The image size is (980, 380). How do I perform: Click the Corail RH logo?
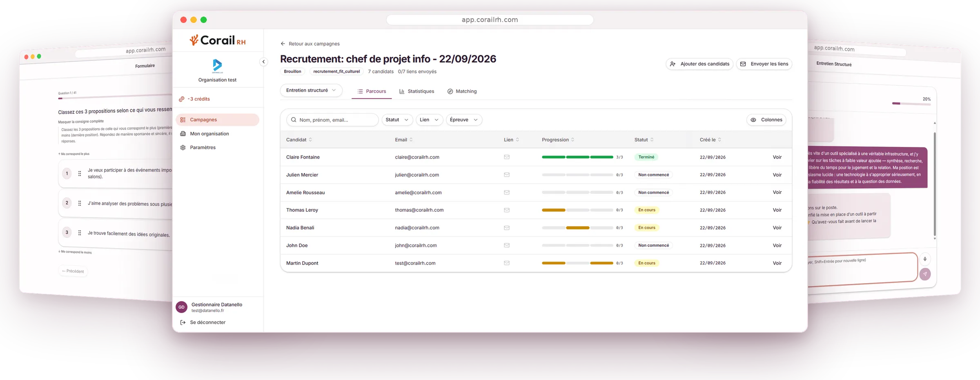[217, 40]
